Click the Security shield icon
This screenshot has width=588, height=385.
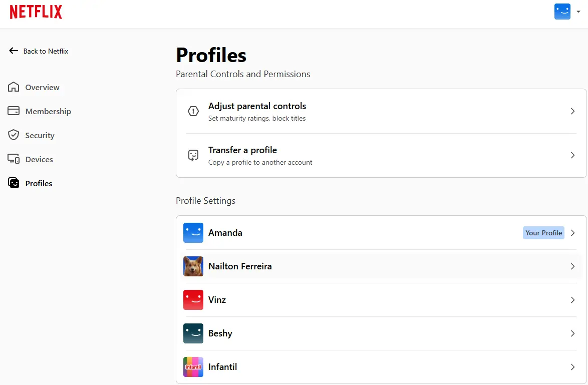click(x=14, y=135)
